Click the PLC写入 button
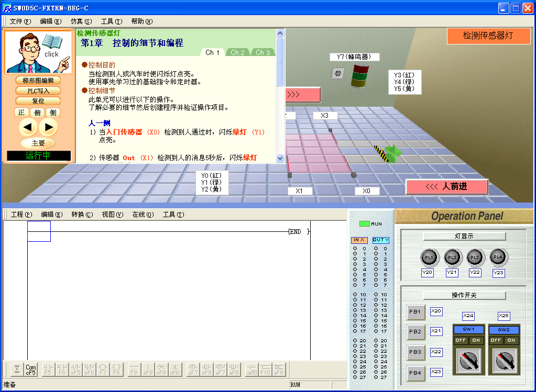Image resolution: width=536 pixels, height=392 pixels. pos(38,91)
